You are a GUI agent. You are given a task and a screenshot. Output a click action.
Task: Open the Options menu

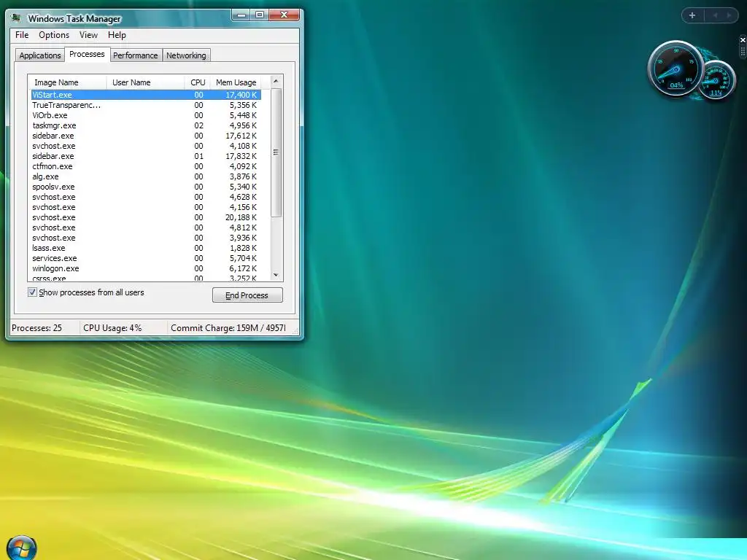coord(54,35)
